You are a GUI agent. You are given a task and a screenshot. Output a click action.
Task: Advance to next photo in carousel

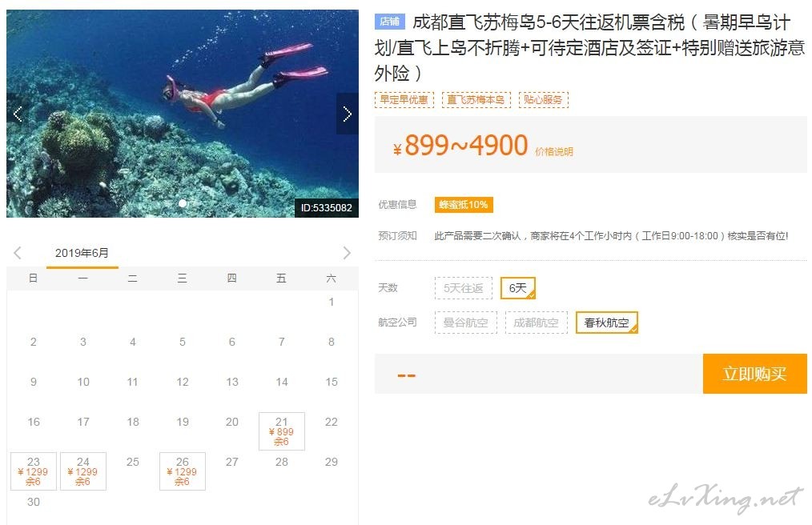pyautogui.click(x=347, y=114)
